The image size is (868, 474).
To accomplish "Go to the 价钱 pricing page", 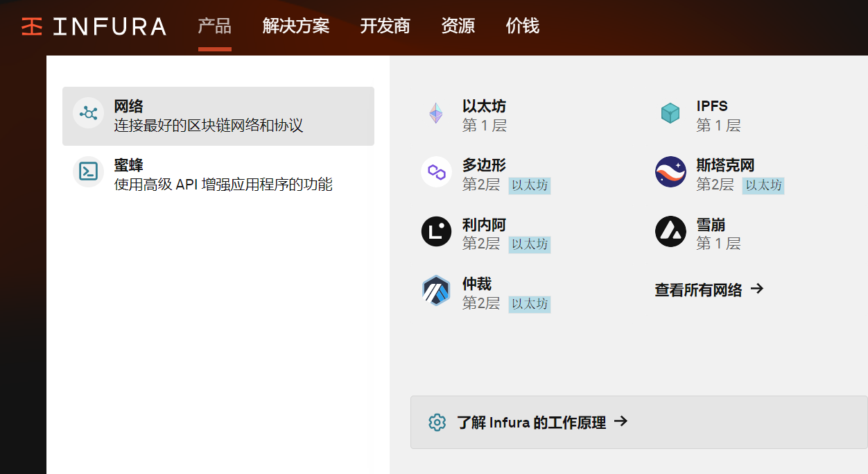I will pos(523,26).
